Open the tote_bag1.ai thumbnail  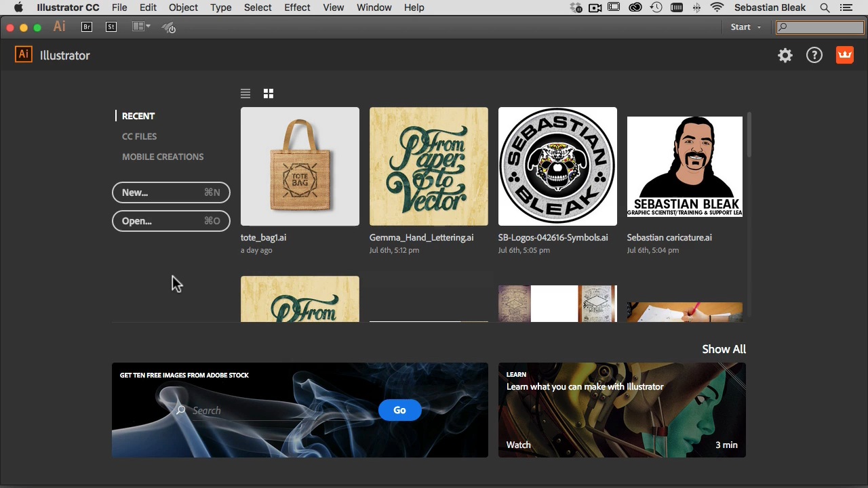[x=300, y=166]
